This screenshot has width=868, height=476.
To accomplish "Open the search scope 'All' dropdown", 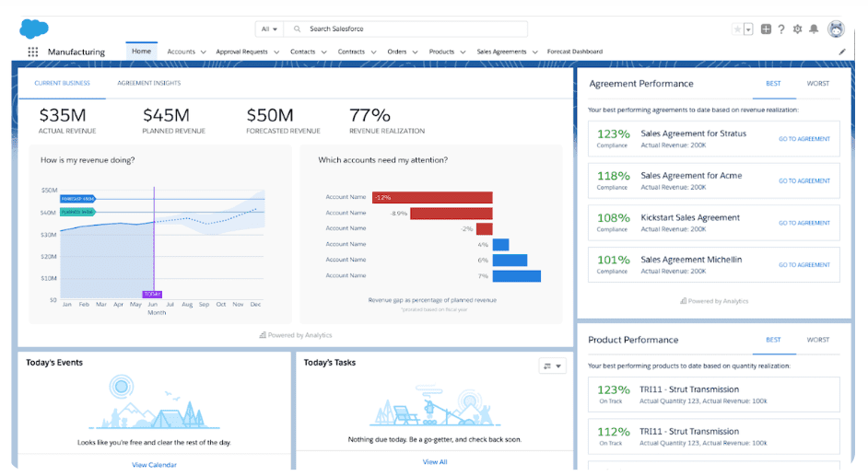I will [269, 29].
